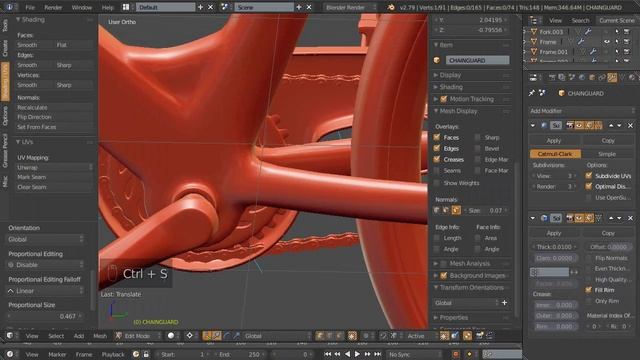Screen dimensions: 640x360
Task: Click the face normals display icon
Action: pyautogui.click(x=456, y=210)
